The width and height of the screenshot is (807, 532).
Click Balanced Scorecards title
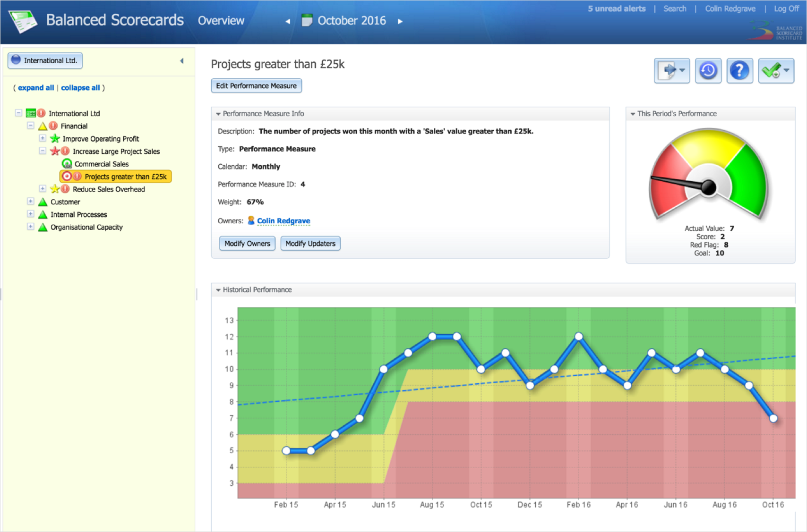115,20
